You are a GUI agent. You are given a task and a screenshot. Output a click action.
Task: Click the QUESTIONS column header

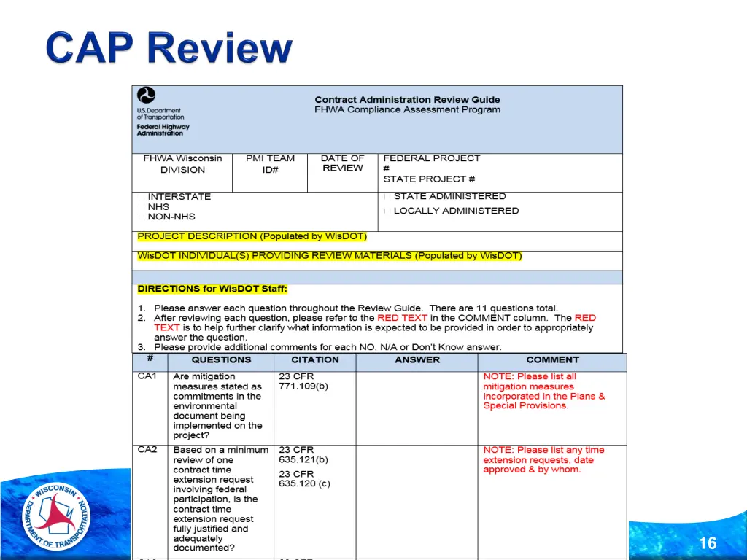click(x=221, y=362)
